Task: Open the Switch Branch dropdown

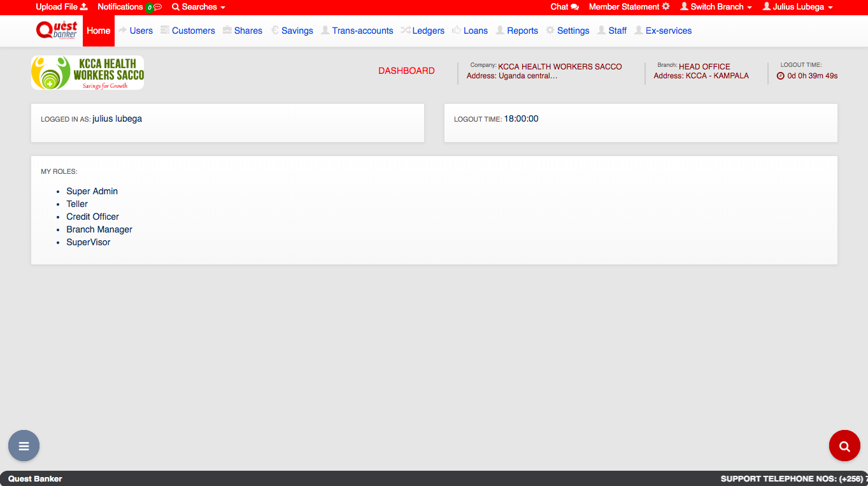Action: click(716, 7)
